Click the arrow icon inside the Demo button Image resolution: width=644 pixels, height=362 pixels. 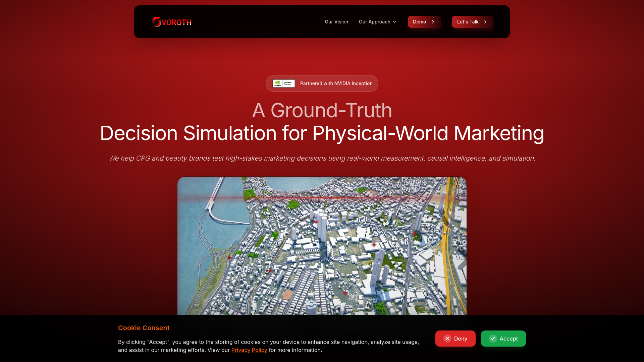433,22
